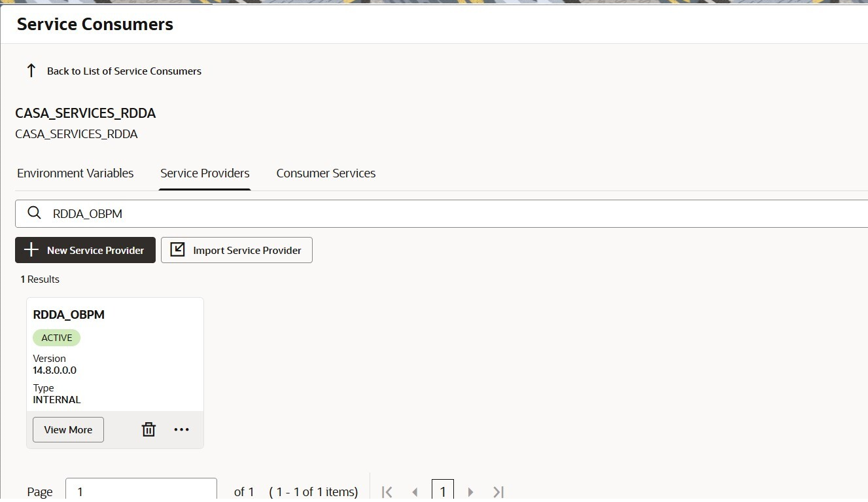This screenshot has width=868, height=502.
Task: Click the CASA_SERVICES_RDDA consumer heading
Action: pyautogui.click(x=86, y=113)
